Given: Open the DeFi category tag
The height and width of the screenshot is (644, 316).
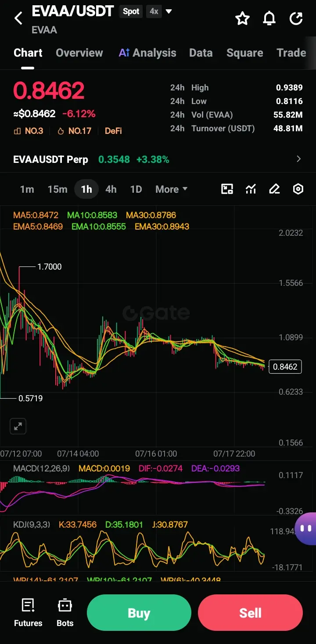Looking at the screenshot, I should point(113,131).
